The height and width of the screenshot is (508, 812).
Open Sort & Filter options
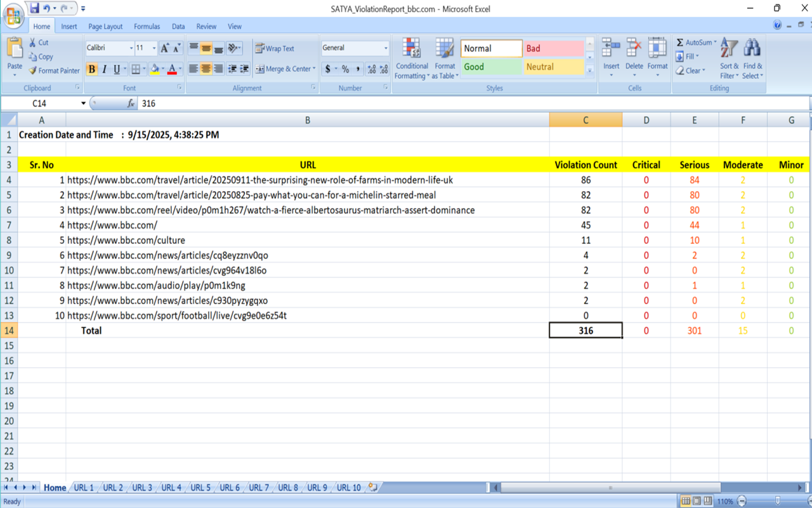(x=729, y=58)
